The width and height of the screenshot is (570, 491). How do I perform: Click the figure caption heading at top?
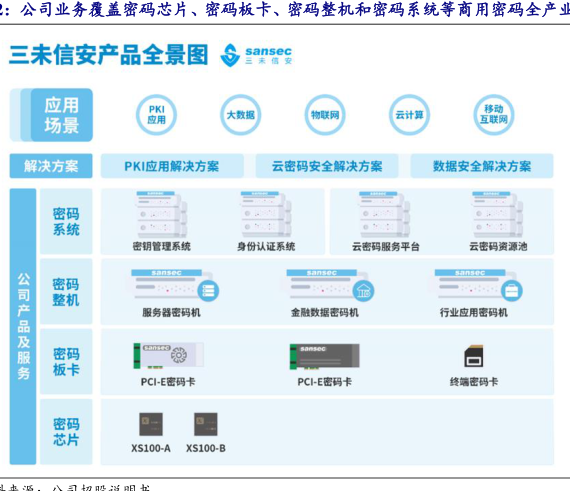(285, 10)
